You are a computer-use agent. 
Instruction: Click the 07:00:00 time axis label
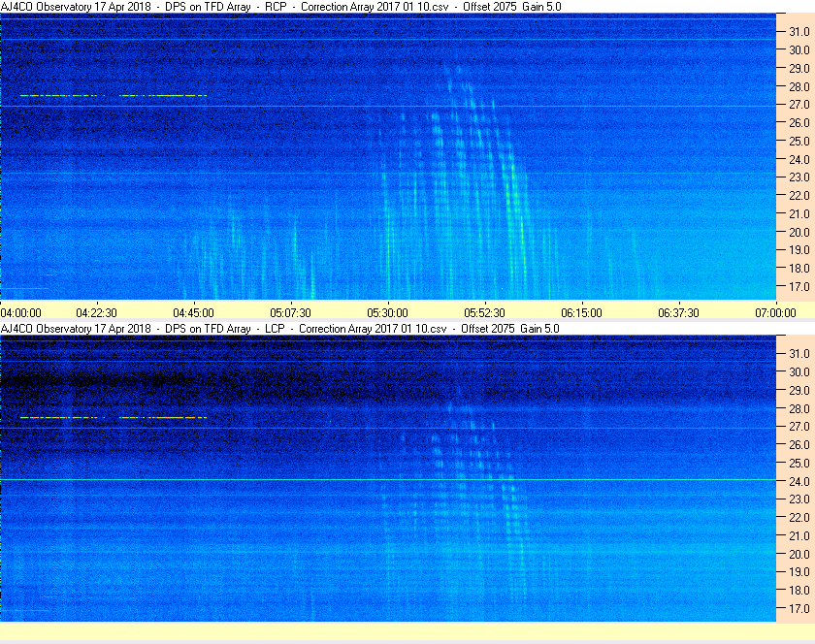point(775,313)
